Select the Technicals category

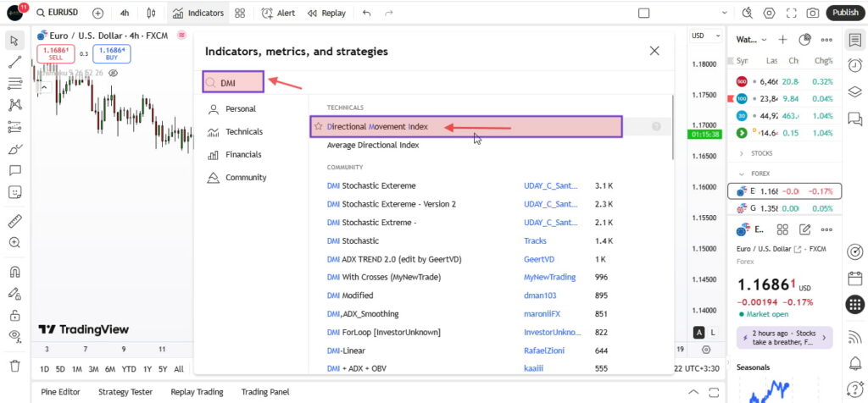point(236,132)
